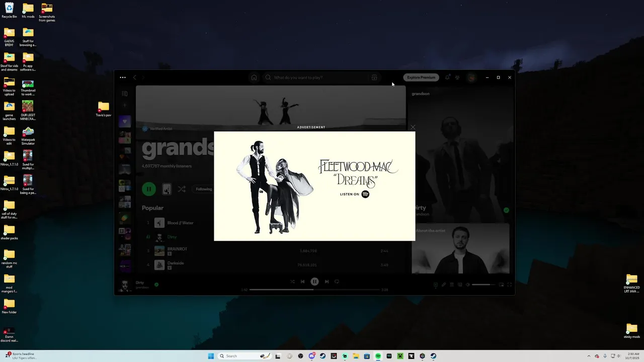Adjust the Spotify volume slider
This screenshot has width=644, height=362.
[x=484, y=285]
